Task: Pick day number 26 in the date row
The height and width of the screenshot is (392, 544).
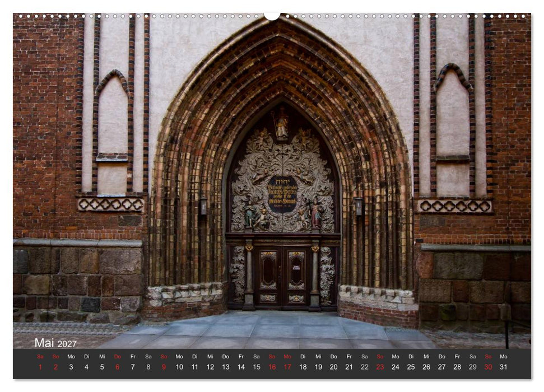Action: click(426, 367)
